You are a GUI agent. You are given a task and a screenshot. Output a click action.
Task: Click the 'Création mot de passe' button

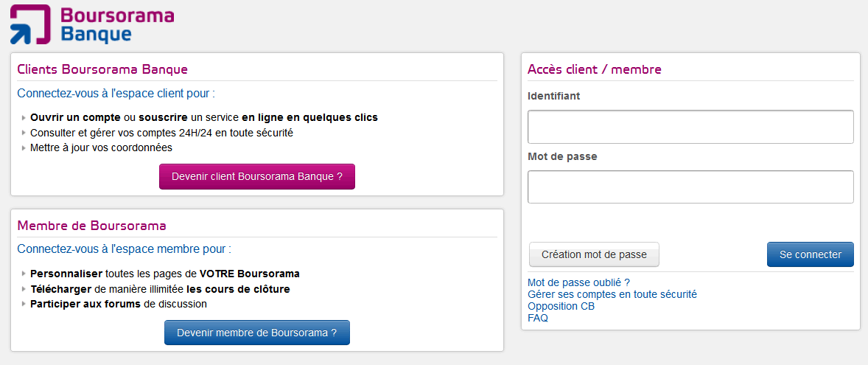594,254
